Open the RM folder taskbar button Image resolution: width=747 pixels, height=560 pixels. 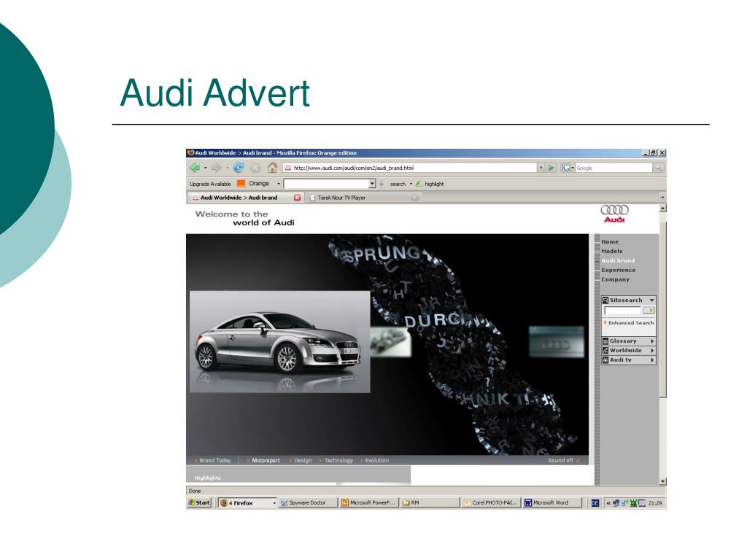tap(430, 502)
